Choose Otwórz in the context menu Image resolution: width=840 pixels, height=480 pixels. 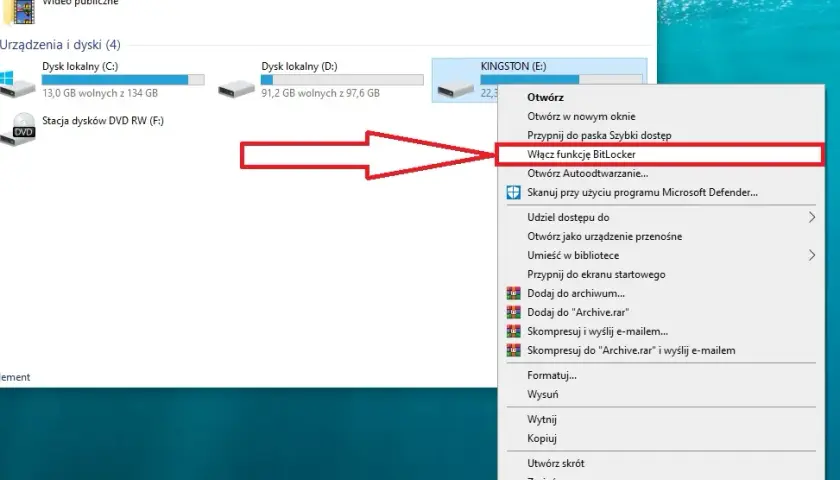[545, 98]
